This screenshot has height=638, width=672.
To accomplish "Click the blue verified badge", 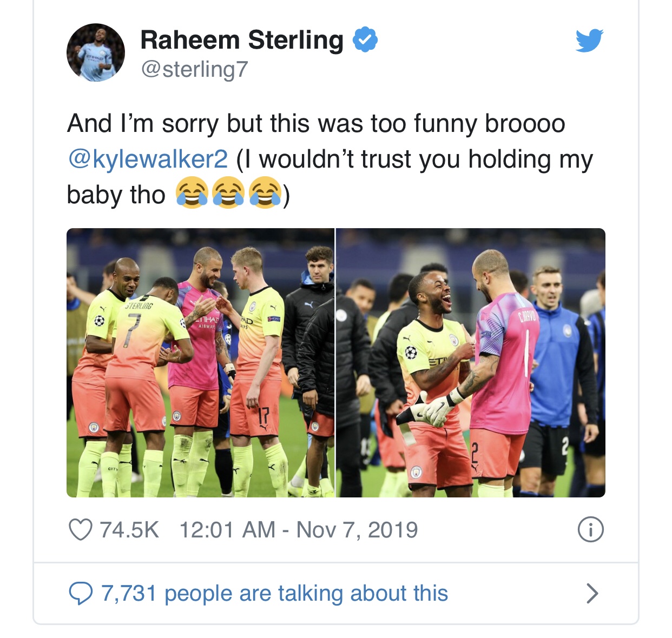I will coord(366,39).
